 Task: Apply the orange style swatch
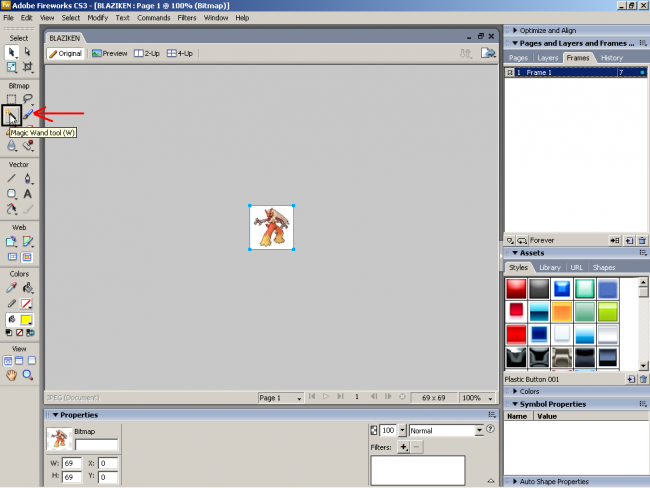click(x=562, y=312)
